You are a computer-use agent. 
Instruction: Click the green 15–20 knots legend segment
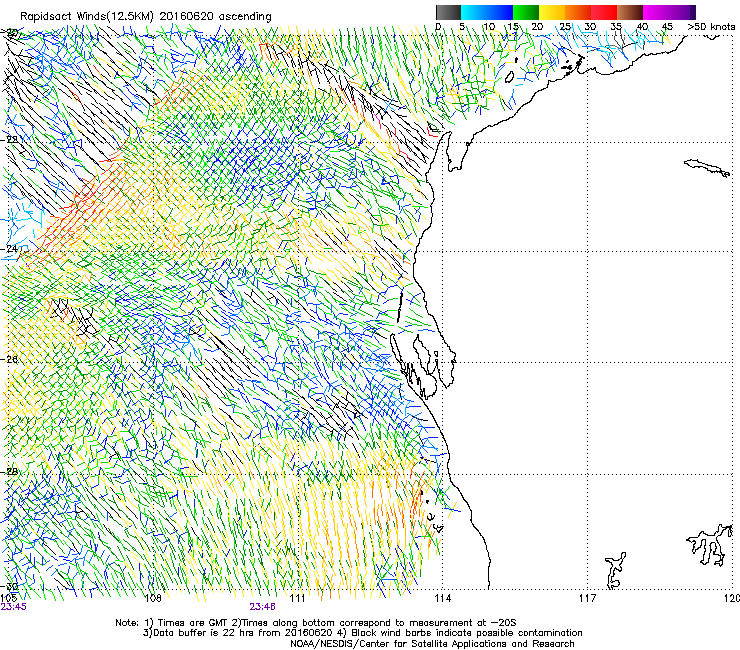[526, 12]
